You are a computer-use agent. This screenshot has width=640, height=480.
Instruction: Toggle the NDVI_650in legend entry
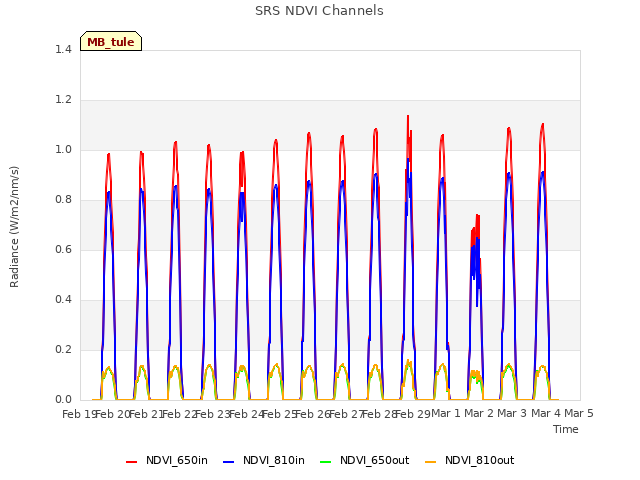167,460
